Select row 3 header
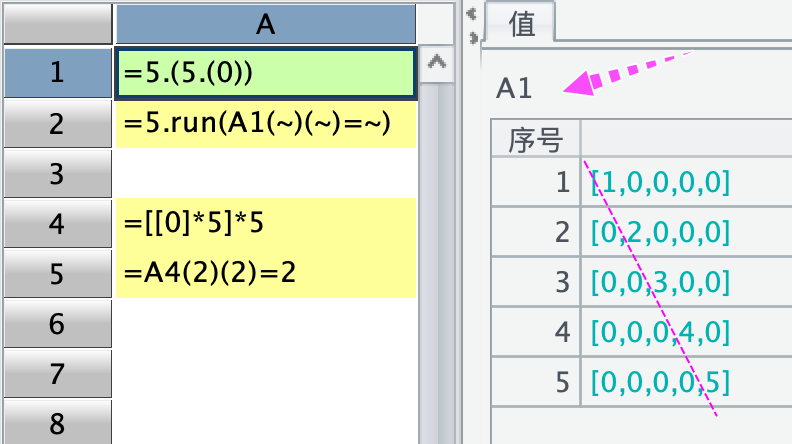The image size is (792, 444). [x=58, y=173]
